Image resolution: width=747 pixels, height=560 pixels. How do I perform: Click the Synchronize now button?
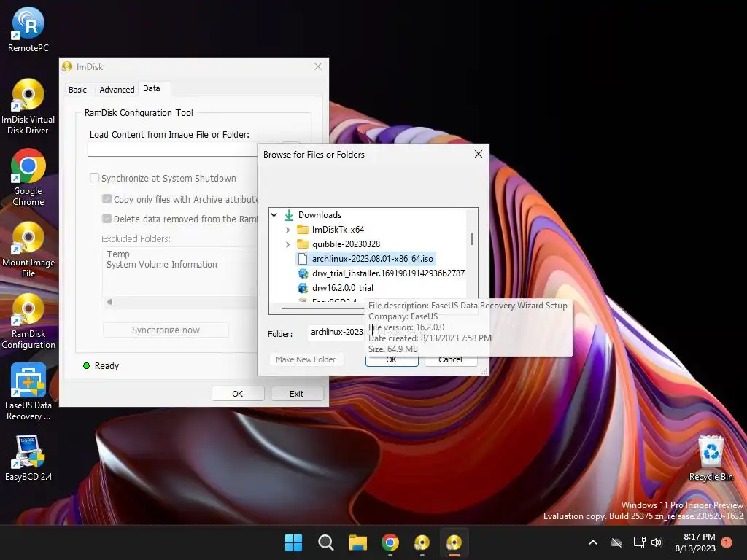[166, 330]
